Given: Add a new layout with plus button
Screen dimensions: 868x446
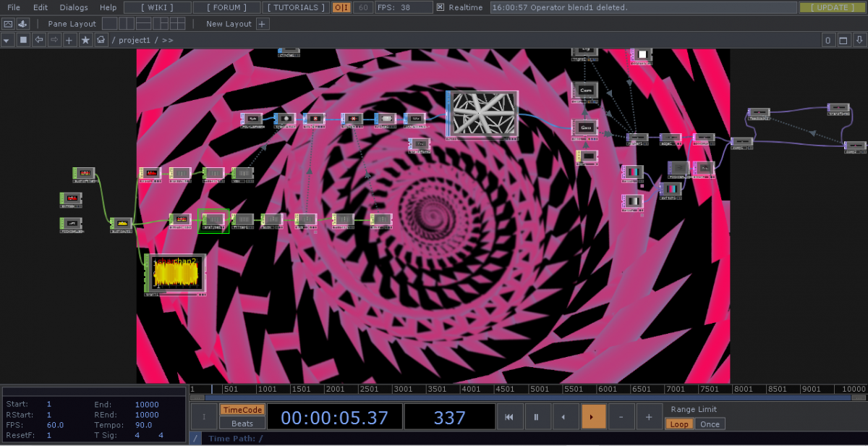Looking at the screenshot, I should [x=262, y=24].
